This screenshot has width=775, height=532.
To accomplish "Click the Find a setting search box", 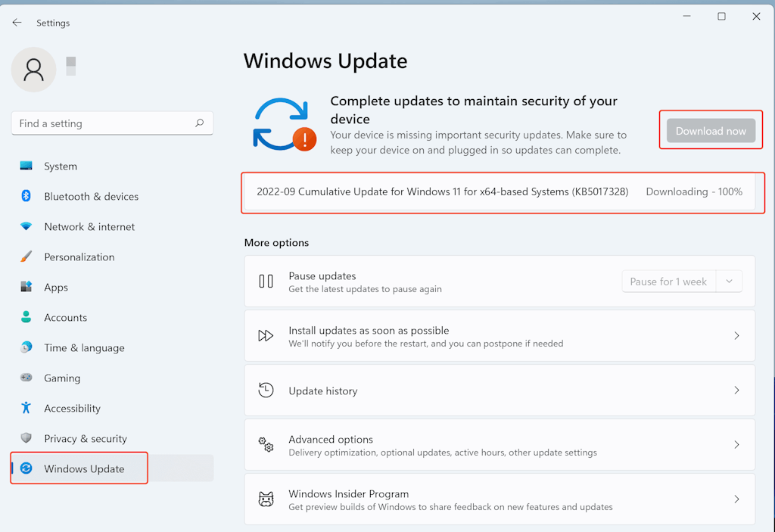I will pos(112,123).
